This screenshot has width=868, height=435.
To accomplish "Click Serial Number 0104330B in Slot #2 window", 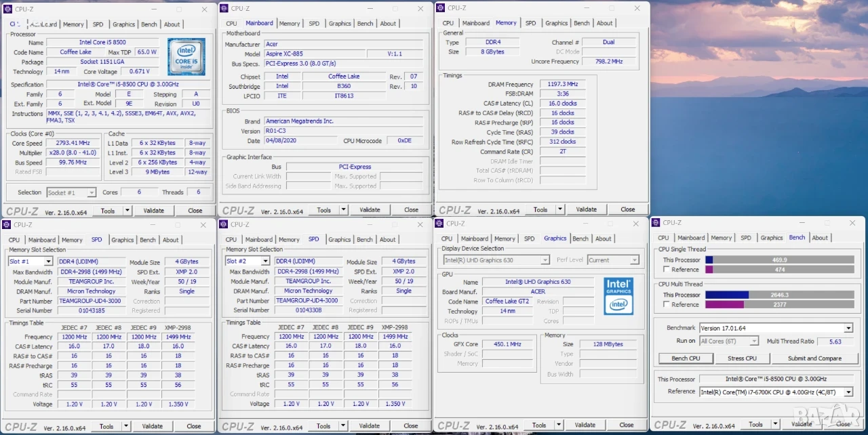I will 309,310.
